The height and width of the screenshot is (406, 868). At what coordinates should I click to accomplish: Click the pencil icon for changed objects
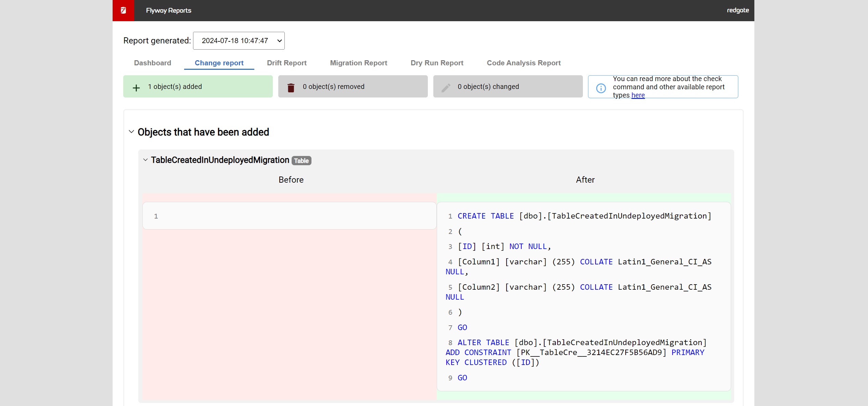coord(446,88)
